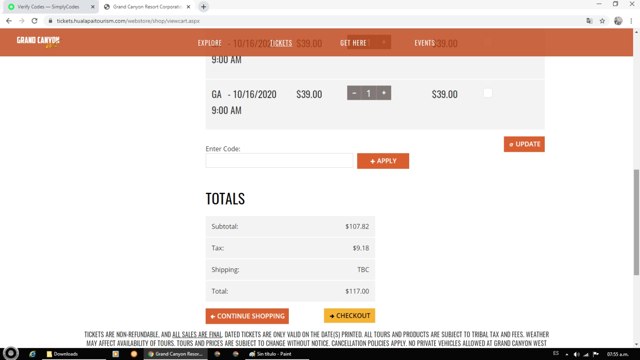
Task: Close the Grand Canyon Resort tab
Action: point(188,7)
